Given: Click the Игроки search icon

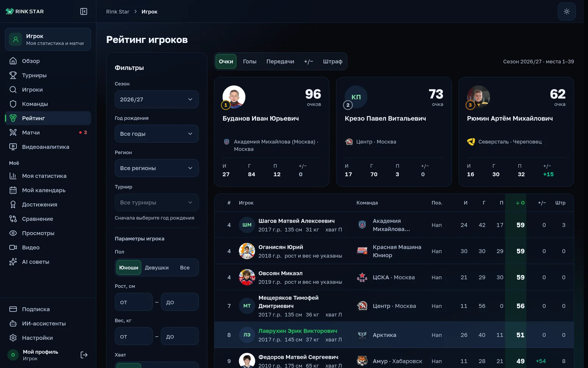Looking at the screenshot, I should coord(13,89).
